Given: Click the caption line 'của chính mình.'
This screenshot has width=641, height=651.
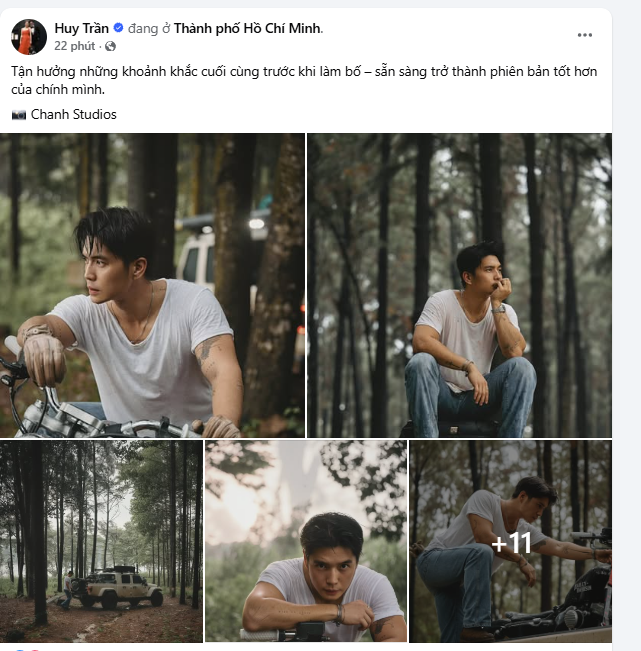Looking at the screenshot, I should pyautogui.click(x=58, y=89).
